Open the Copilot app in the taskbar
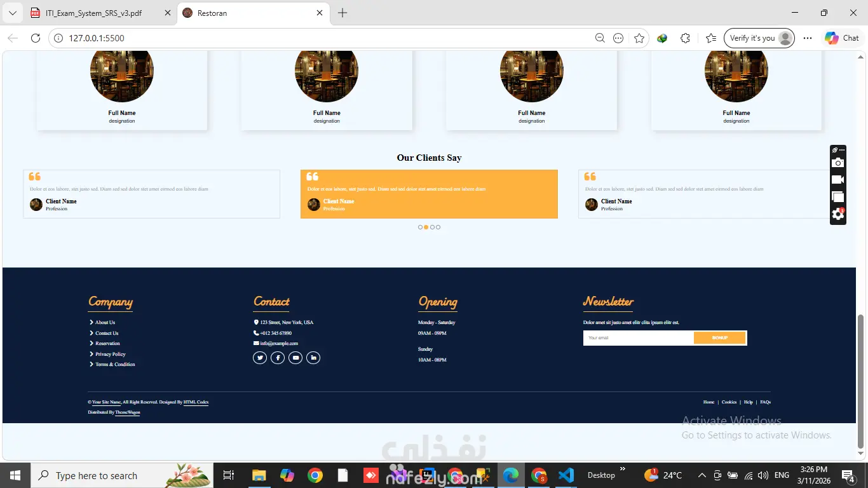The image size is (868, 488). (x=287, y=475)
